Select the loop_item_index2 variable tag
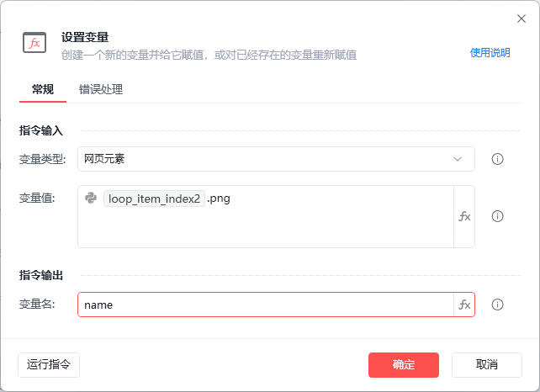Viewport: 540px width, 392px height. (154, 199)
